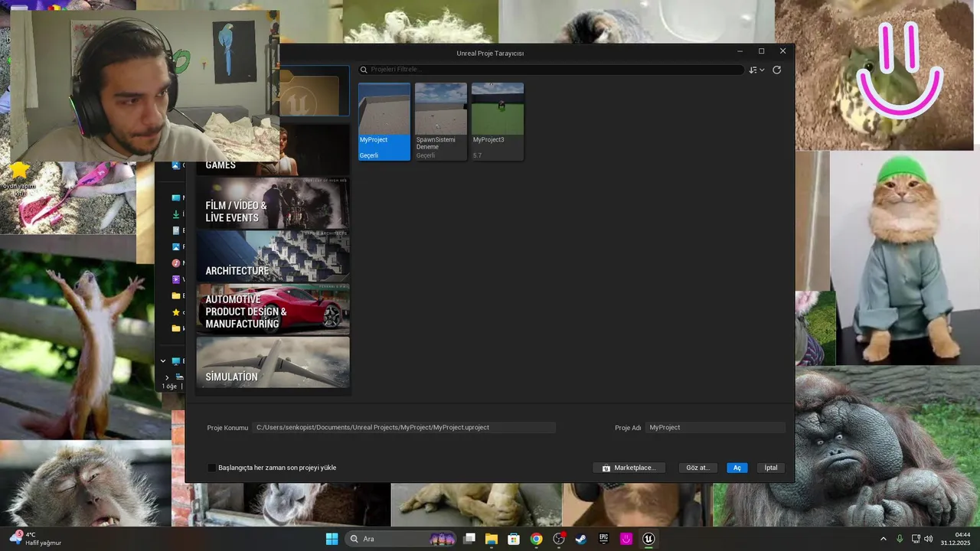Open File Explorer from taskbar
980x551 pixels.
pyautogui.click(x=492, y=539)
